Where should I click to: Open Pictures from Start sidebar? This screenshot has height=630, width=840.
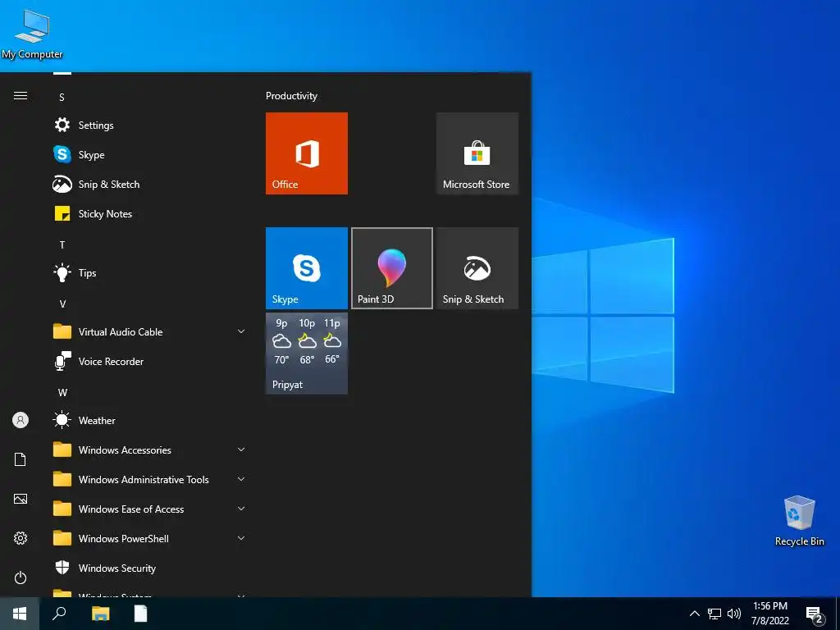(21, 499)
